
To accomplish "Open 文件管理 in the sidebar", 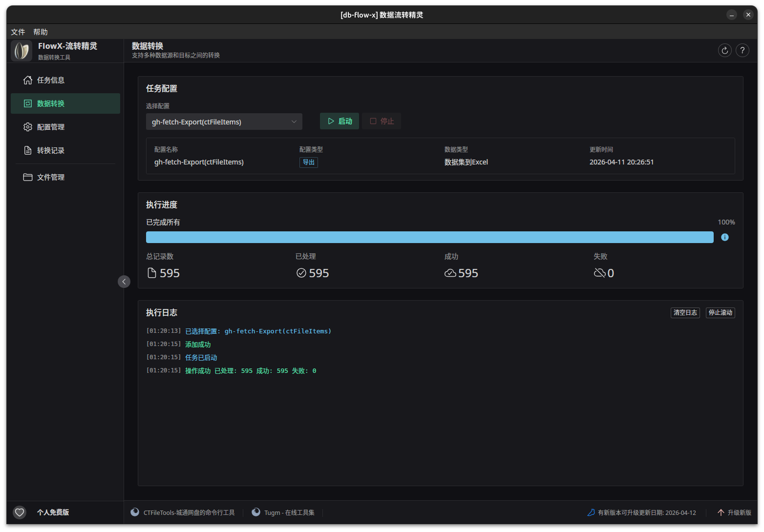I will point(50,177).
